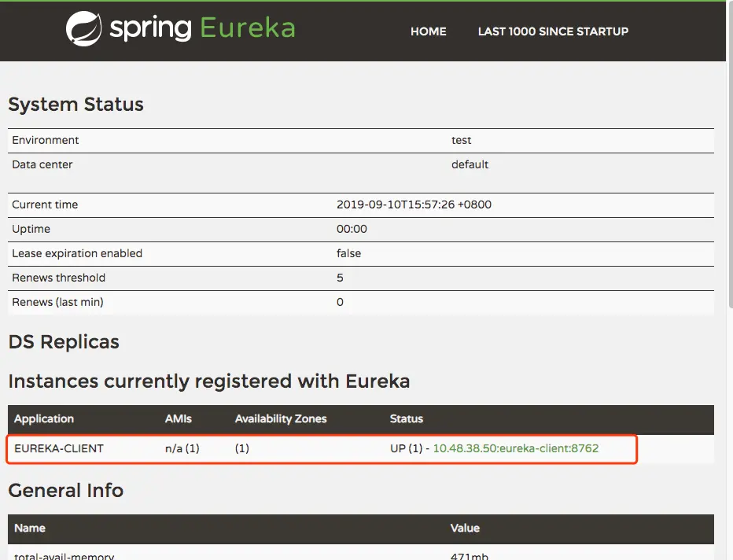Screen dimensions: 733x560
Task: Click the Name column header
Action: tap(30, 529)
